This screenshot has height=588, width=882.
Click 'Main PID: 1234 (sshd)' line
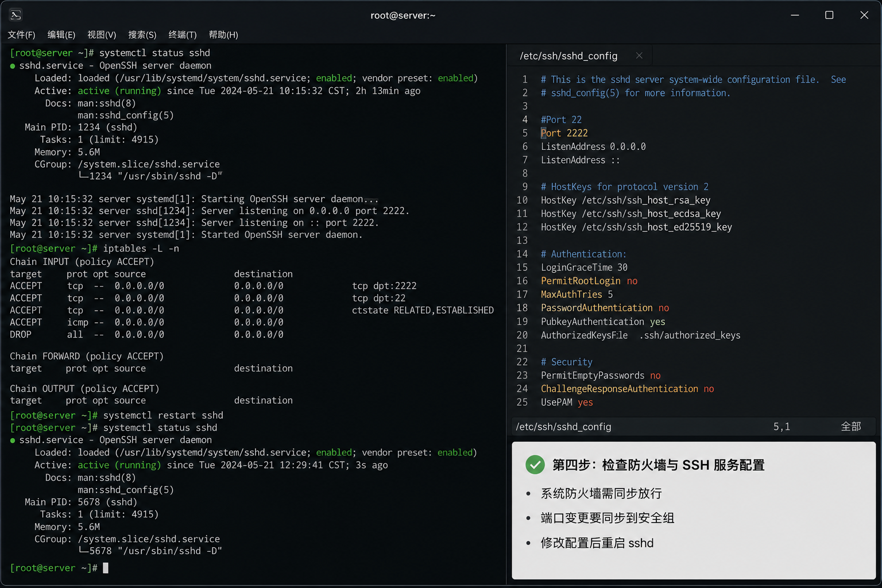click(x=81, y=127)
